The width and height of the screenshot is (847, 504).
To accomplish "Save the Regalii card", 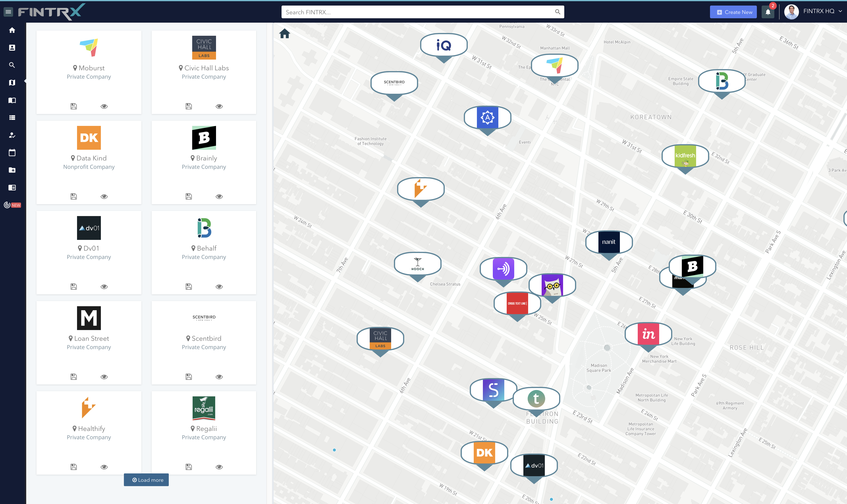I will (x=189, y=467).
